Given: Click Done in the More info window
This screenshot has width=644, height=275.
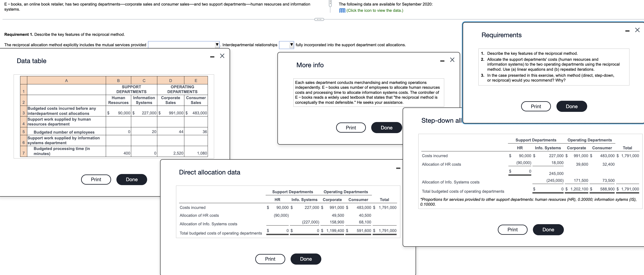Looking at the screenshot, I should 386,128.
